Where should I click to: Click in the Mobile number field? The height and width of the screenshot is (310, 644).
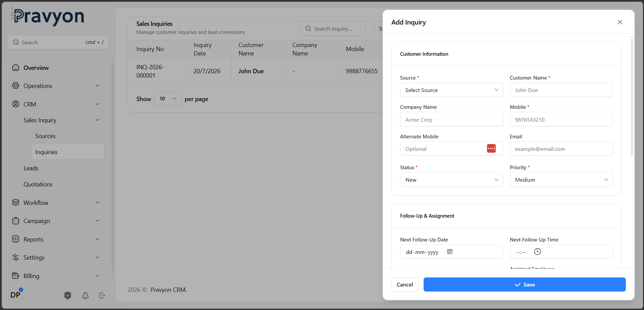tap(561, 119)
